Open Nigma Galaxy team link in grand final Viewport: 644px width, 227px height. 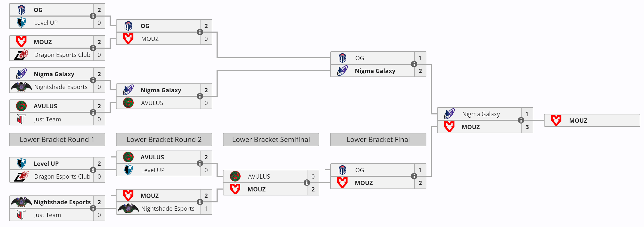click(x=481, y=114)
